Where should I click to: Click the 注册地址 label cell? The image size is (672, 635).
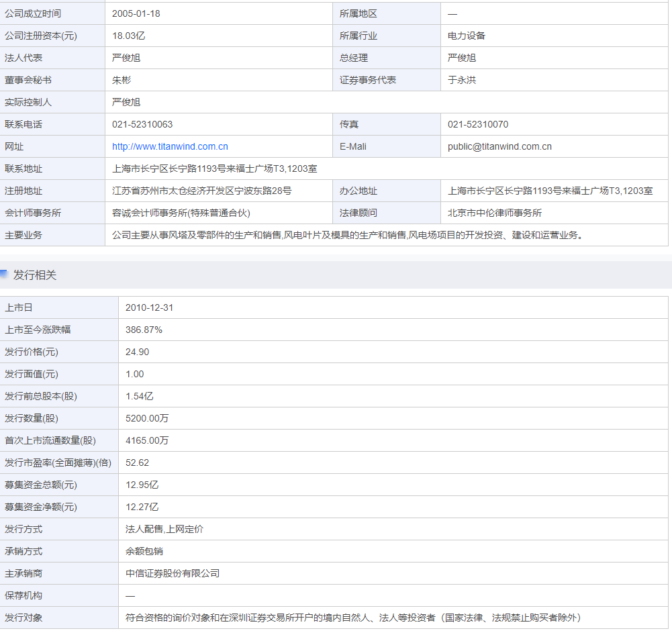pyautogui.click(x=52, y=191)
